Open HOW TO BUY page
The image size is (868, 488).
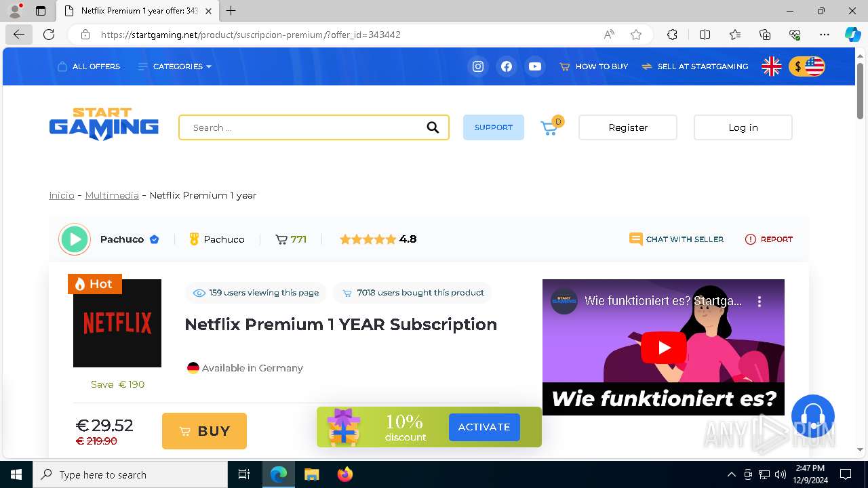594,66
